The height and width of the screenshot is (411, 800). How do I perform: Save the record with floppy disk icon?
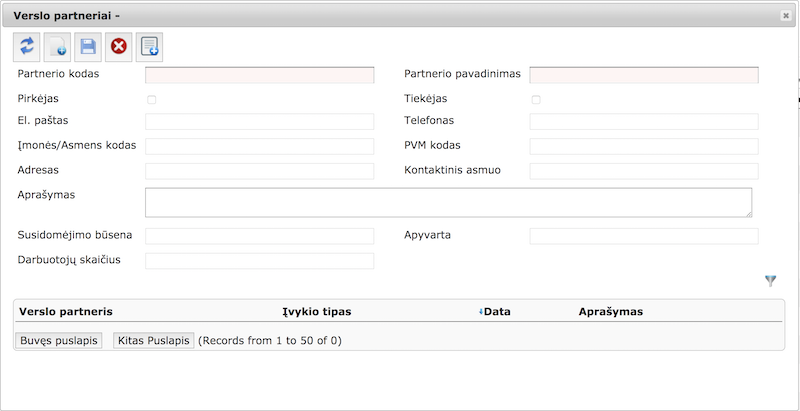(x=88, y=47)
